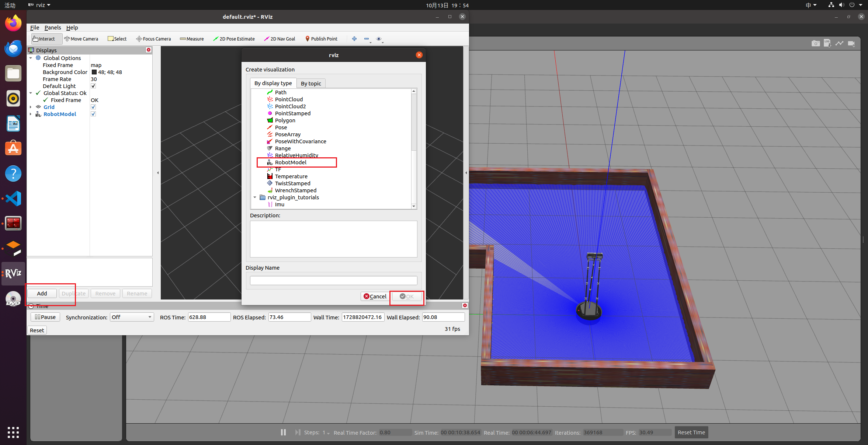Select the Fixed Frame value map
868x445 pixels.
click(96, 65)
